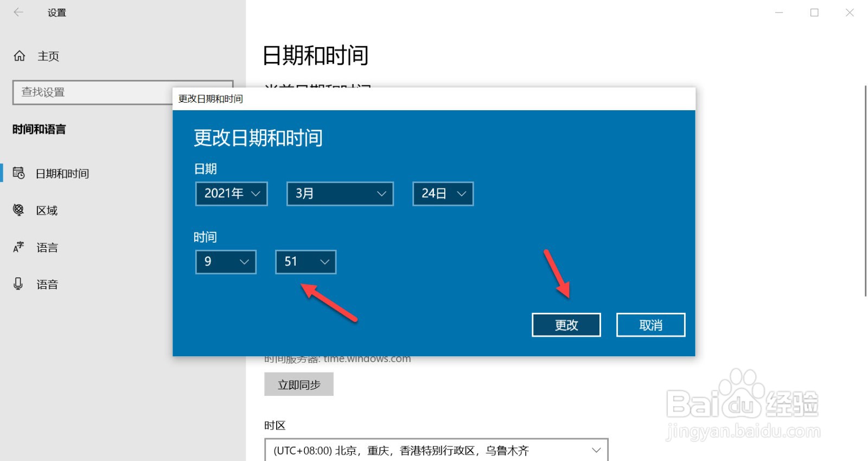The image size is (868, 461).
Task: Open the month dropdown showing 3月
Action: point(340,194)
